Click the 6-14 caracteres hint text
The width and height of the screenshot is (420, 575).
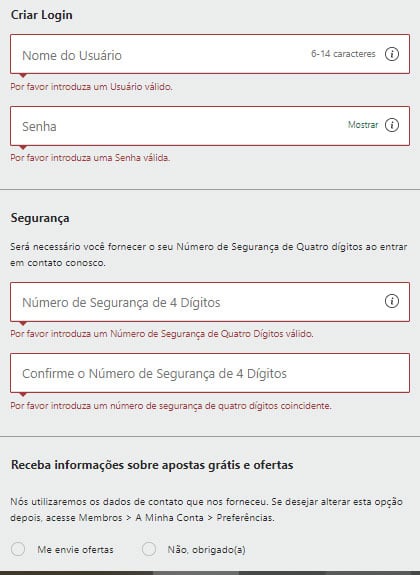(x=343, y=54)
